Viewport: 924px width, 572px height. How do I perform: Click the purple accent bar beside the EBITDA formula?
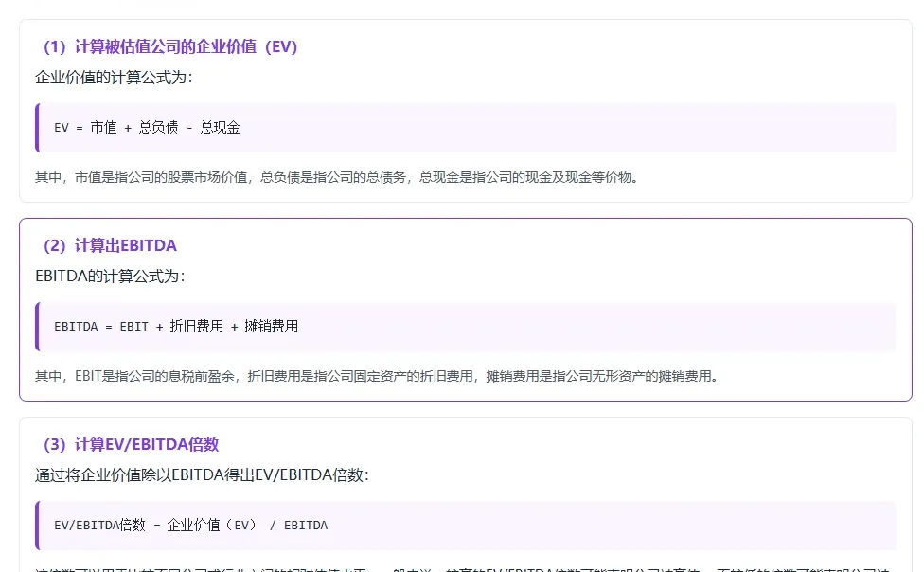tap(38, 325)
